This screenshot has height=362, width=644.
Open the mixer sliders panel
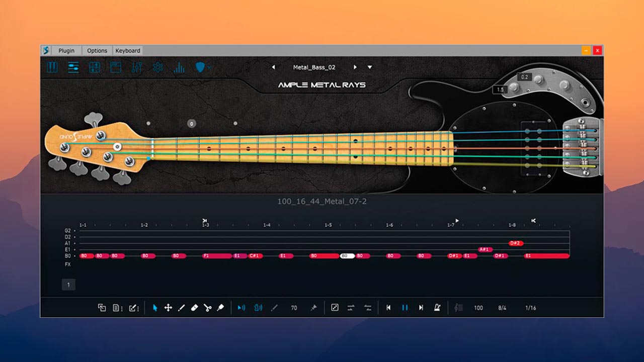(x=72, y=66)
